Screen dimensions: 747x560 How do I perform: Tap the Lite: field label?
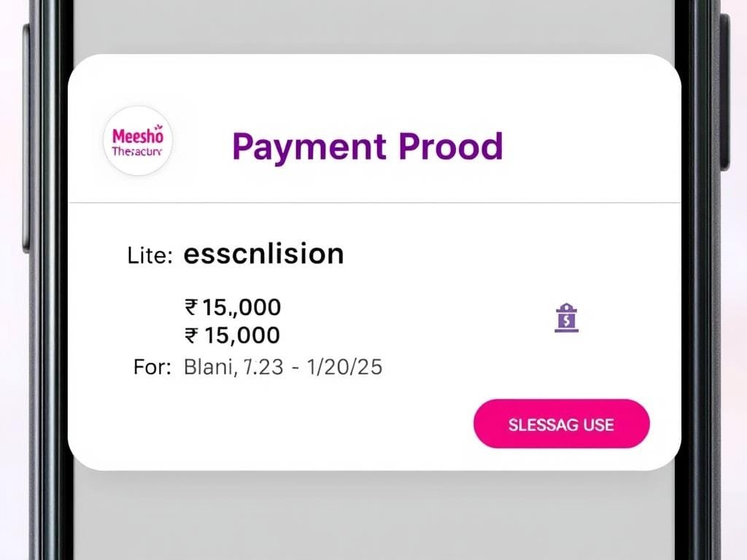point(150,256)
